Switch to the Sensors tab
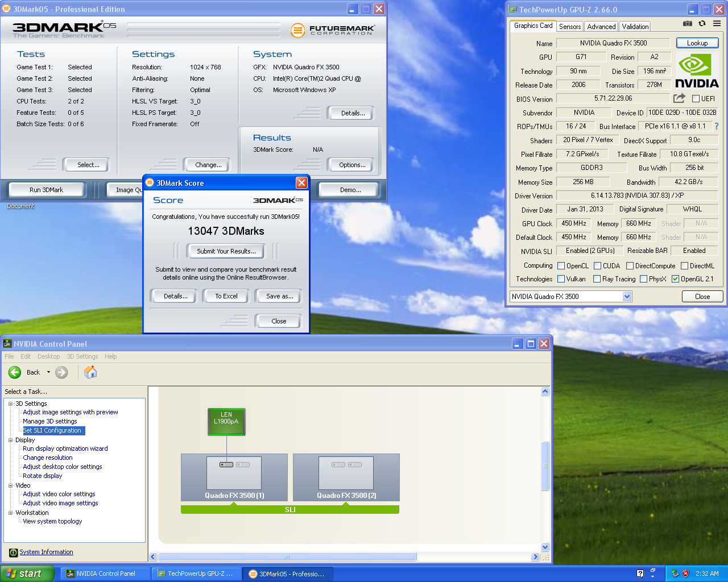The width and height of the screenshot is (728, 582). tap(570, 27)
